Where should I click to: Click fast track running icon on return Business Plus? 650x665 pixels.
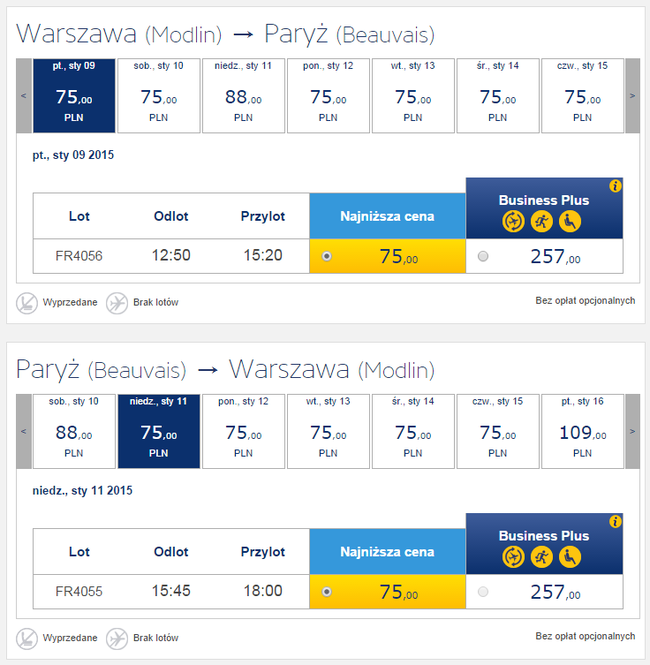tap(542, 557)
